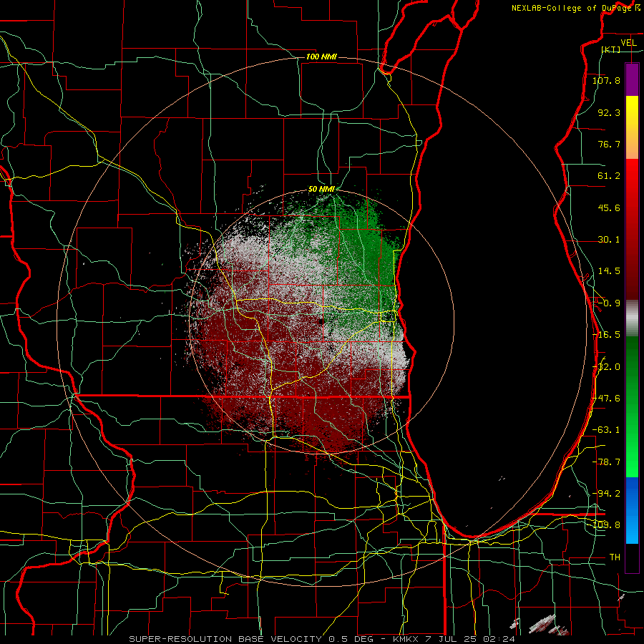Viewport: 644px width, 644px height.
Task: Select the -16.5 velocity scale value
Action: pos(606,335)
